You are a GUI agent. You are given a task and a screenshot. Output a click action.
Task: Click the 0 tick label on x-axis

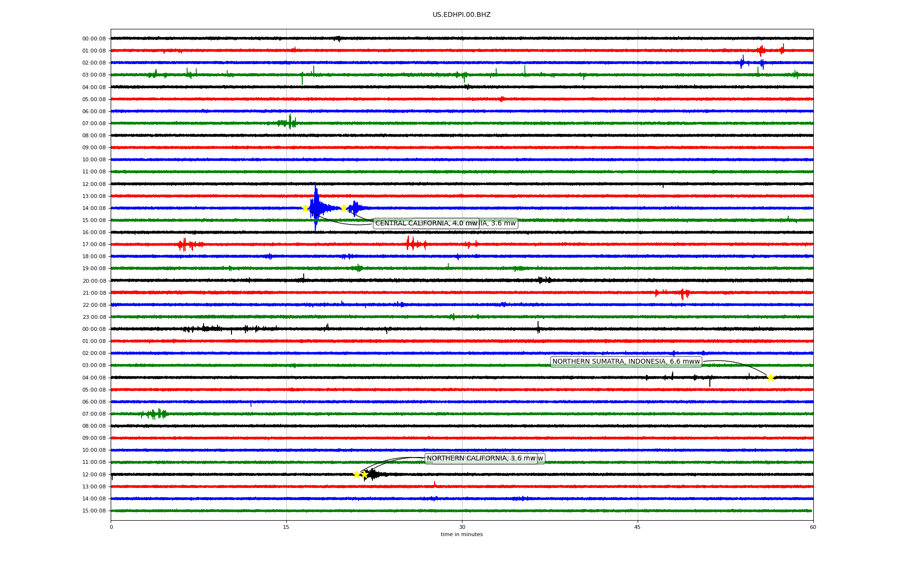(111, 527)
